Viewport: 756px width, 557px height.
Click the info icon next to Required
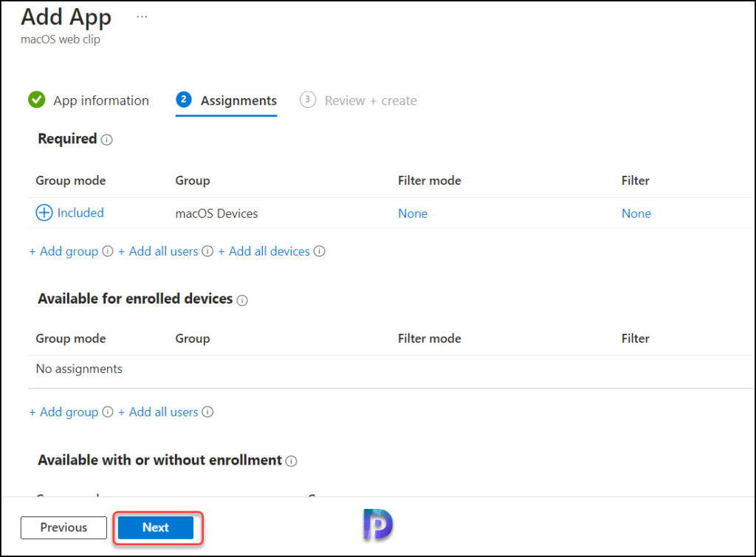click(106, 140)
